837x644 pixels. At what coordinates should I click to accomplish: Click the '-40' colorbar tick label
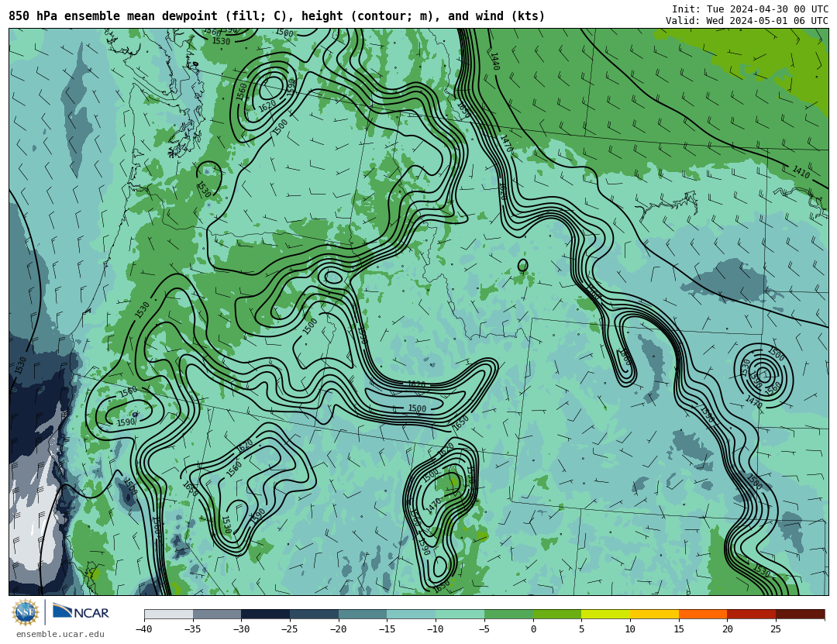(144, 629)
